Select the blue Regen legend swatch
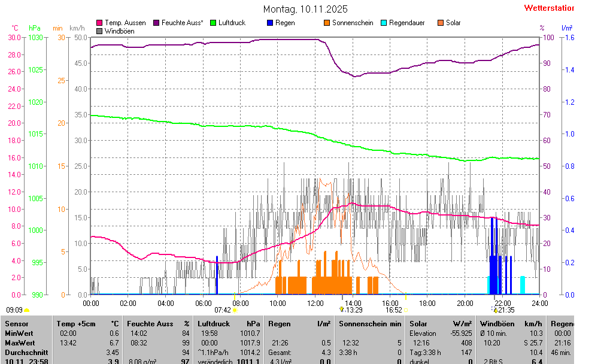 click(x=270, y=23)
